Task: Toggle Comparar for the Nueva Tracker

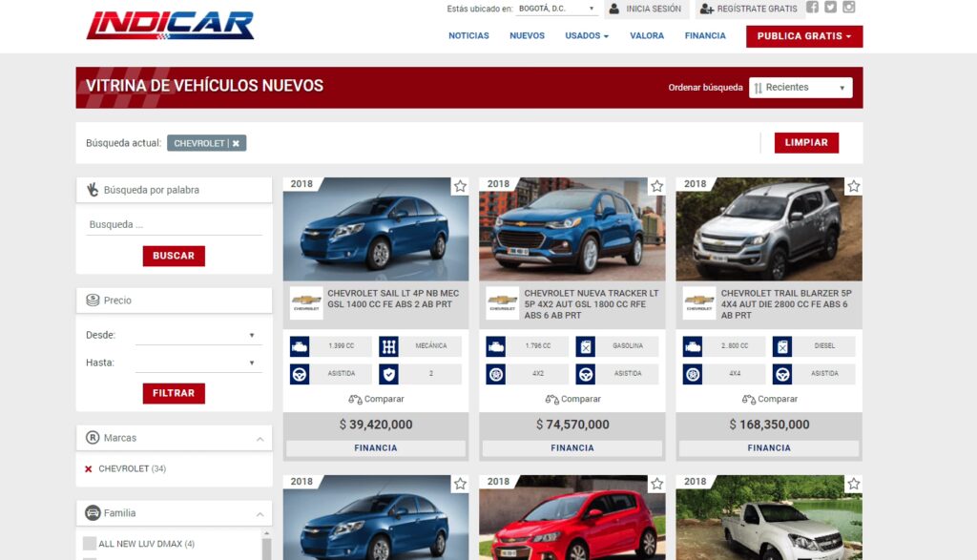Action: [x=572, y=399]
